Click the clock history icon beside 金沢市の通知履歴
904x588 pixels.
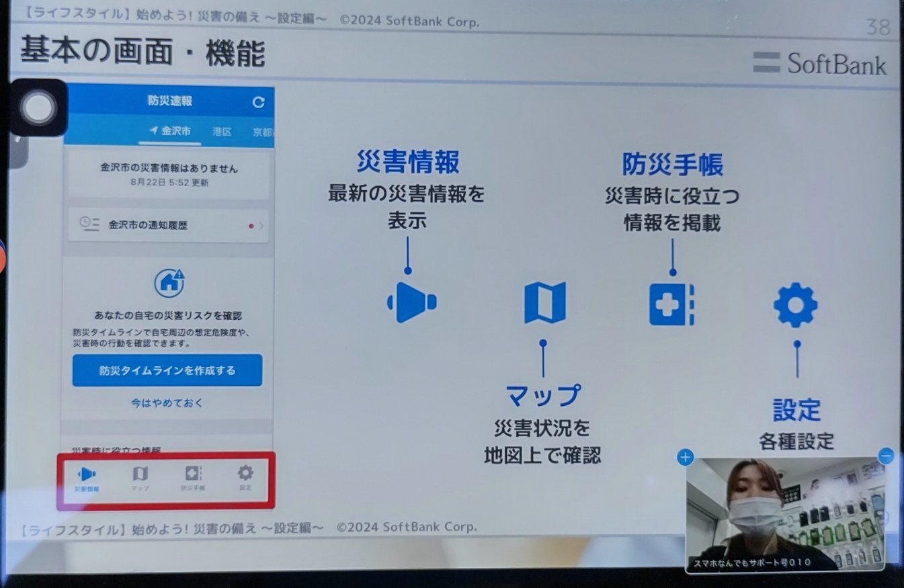pyautogui.click(x=89, y=224)
